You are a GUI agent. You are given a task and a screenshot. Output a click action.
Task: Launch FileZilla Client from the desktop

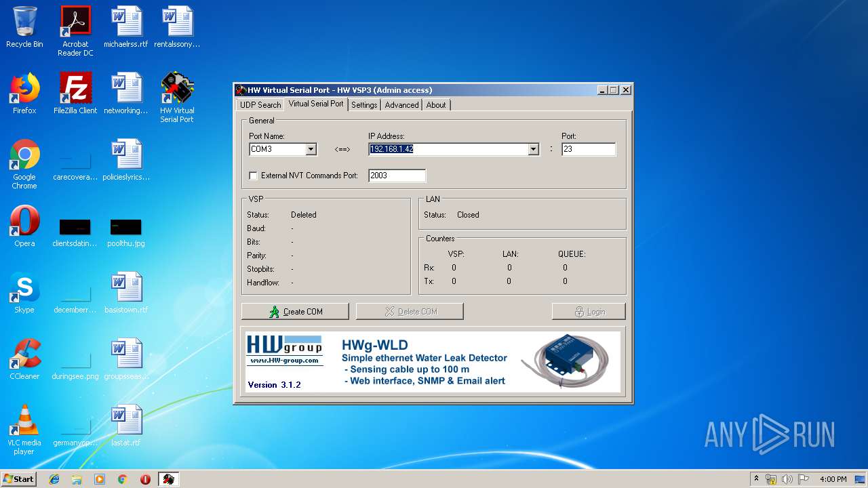coord(75,94)
